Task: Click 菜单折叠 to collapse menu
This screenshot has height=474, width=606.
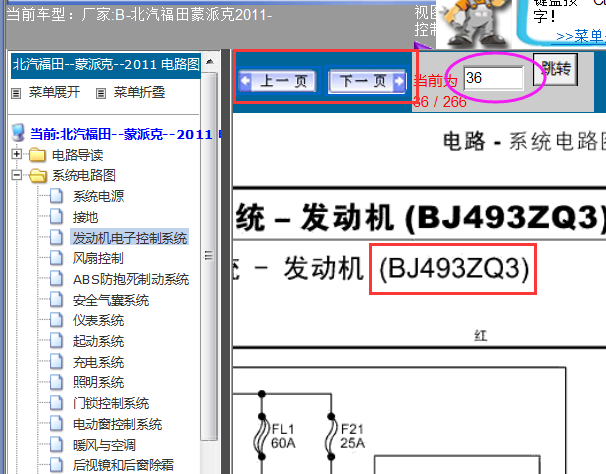Action: click(x=139, y=92)
